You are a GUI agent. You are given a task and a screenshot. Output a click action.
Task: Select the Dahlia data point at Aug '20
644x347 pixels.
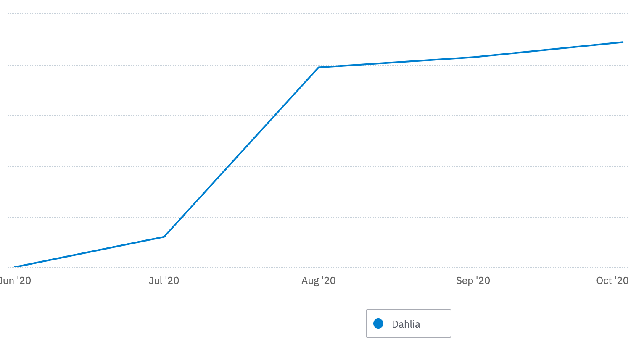[x=319, y=67]
